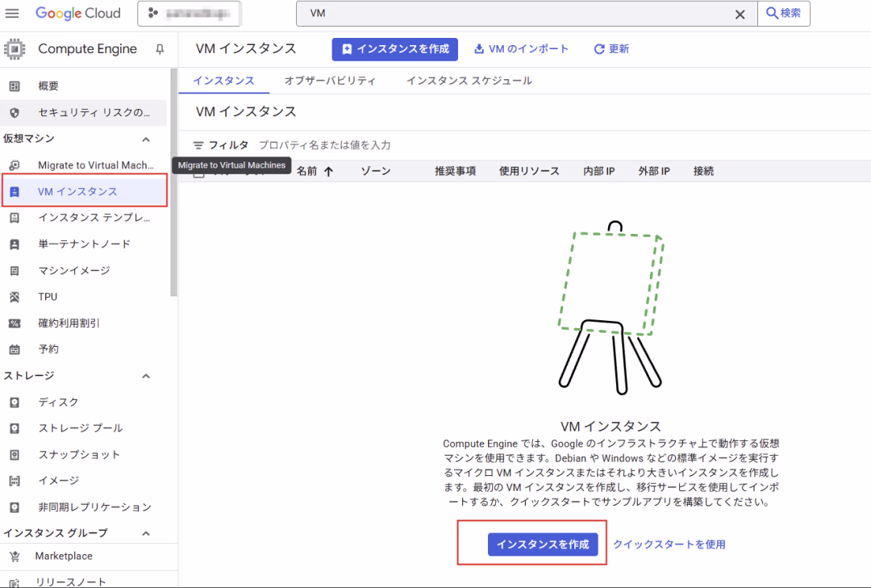Open the クイックスタートを使用 link

669,544
